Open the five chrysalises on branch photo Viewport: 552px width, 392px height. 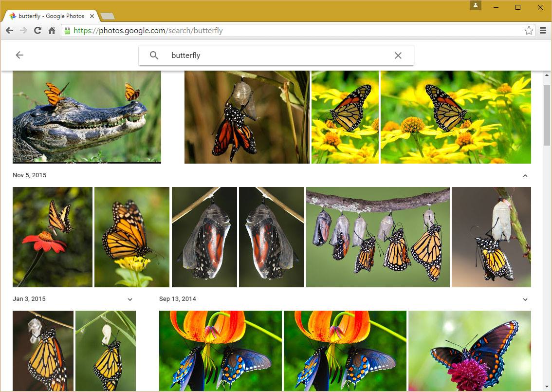pos(378,237)
